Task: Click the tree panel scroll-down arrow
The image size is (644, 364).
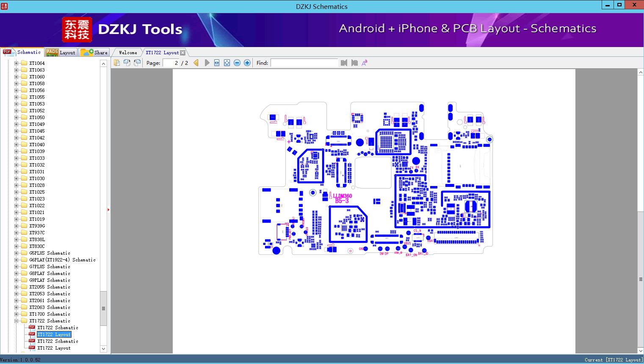Action: pyautogui.click(x=103, y=349)
